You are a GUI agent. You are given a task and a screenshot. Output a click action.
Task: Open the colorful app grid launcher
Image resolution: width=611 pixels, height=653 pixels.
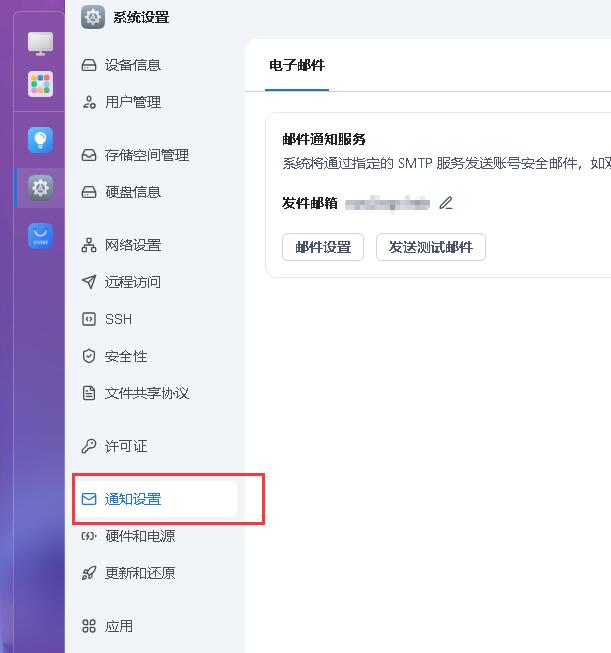[x=40, y=84]
